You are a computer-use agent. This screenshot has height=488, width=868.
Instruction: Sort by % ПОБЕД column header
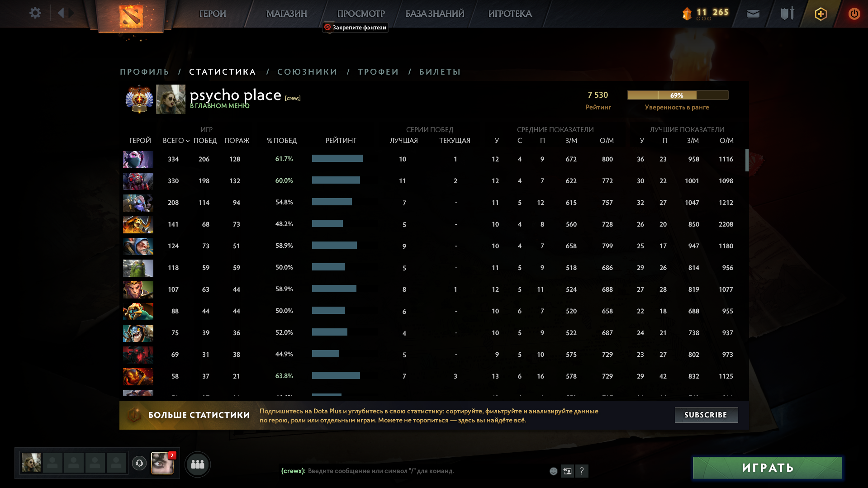282,141
